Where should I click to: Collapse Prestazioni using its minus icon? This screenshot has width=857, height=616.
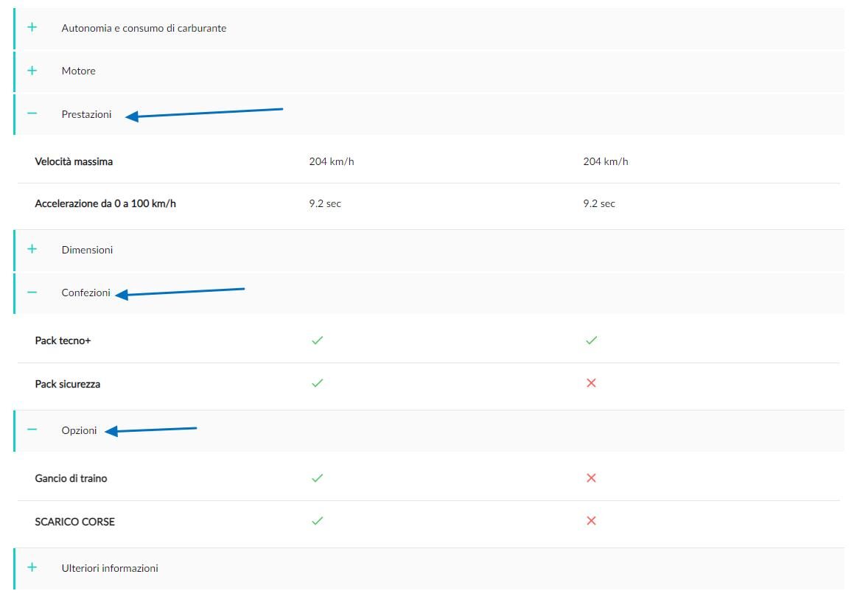[32, 113]
